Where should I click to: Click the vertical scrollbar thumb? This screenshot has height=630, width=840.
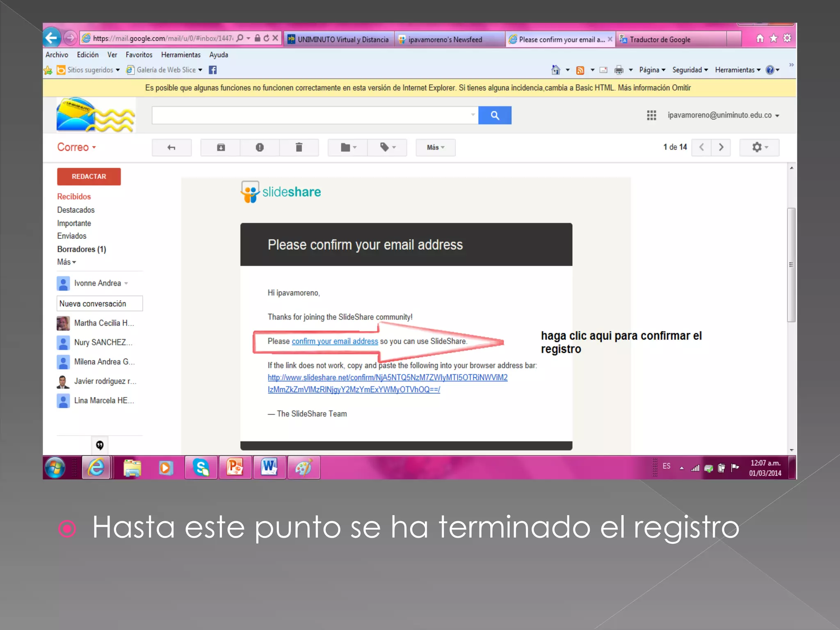791,265
